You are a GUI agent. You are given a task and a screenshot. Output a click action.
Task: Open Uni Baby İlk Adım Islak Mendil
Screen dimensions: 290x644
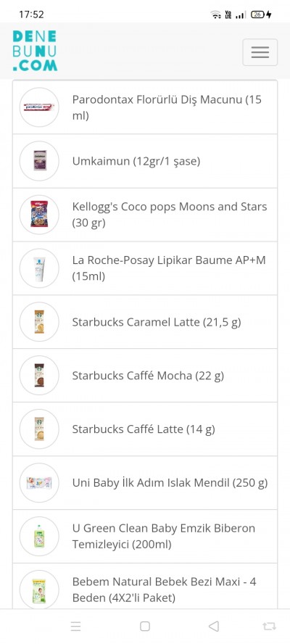tap(145, 482)
